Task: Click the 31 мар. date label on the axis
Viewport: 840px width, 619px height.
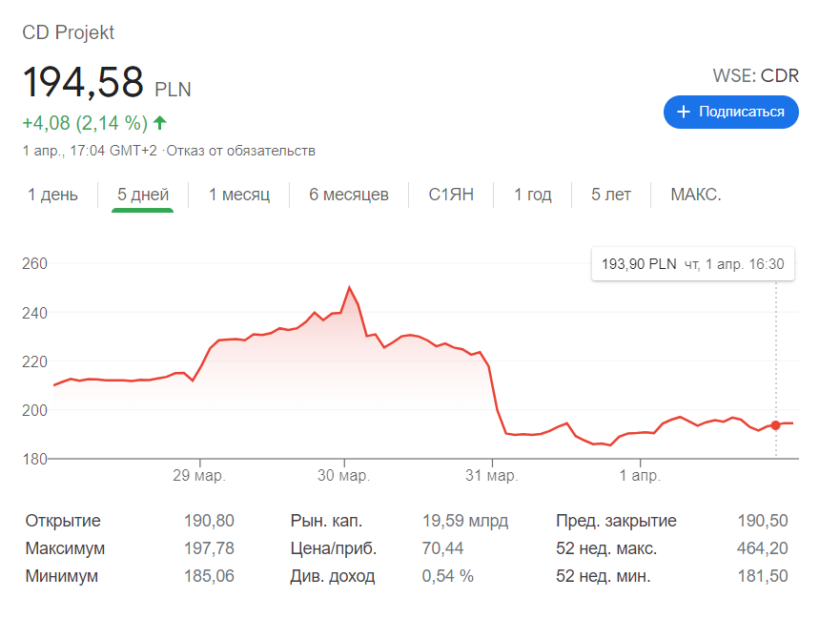Action: point(492,475)
